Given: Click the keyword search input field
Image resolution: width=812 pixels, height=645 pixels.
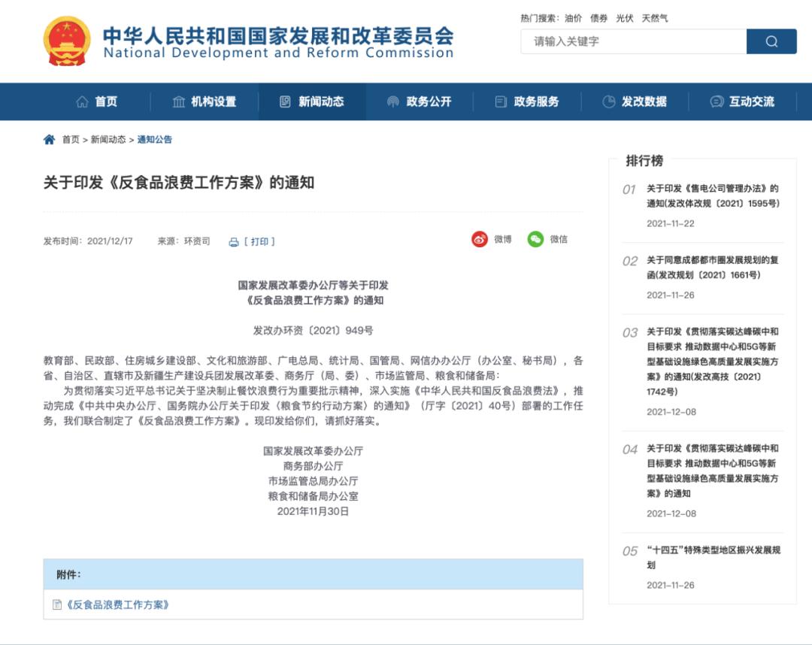Looking at the screenshot, I should coord(633,41).
